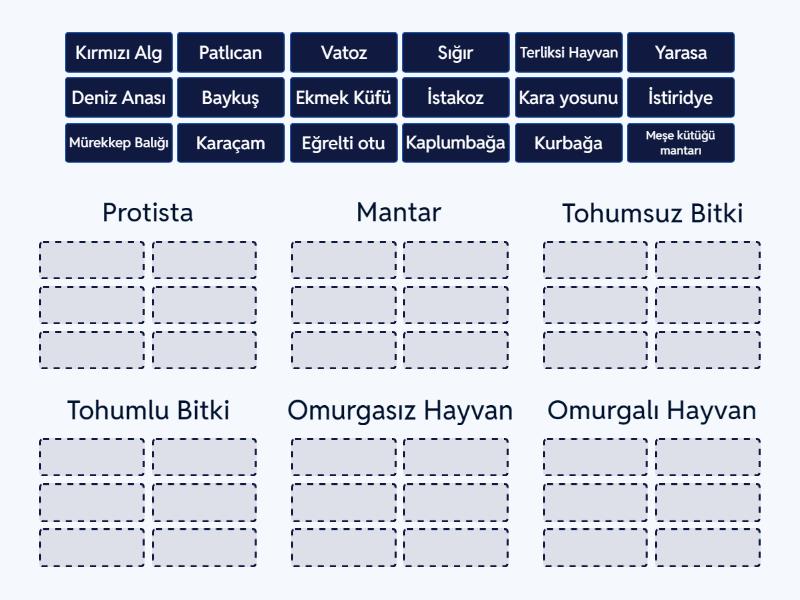
Task: Choose the Kaplumbağa tile
Action: 456,143
